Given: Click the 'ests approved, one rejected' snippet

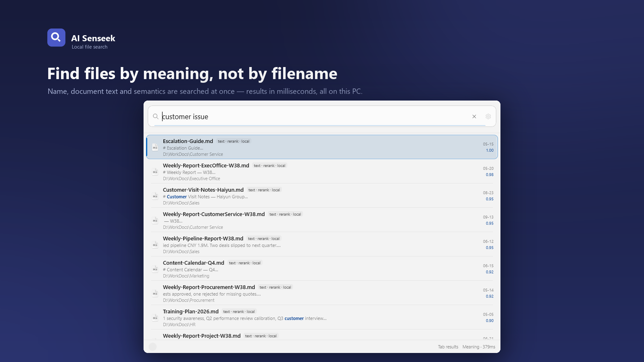Looking at the screenshot, I should (x=212, y=294).
